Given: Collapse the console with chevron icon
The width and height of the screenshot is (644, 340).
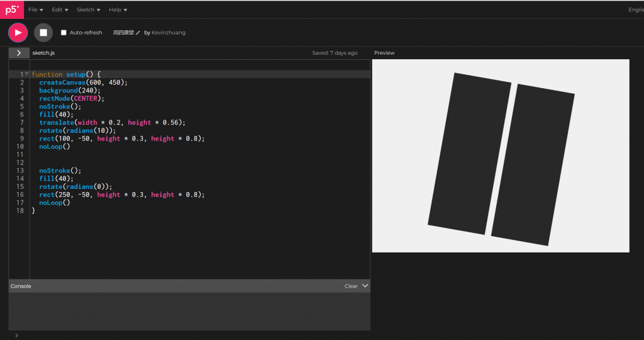Looking at the screenshot, I should click(365, 286).
